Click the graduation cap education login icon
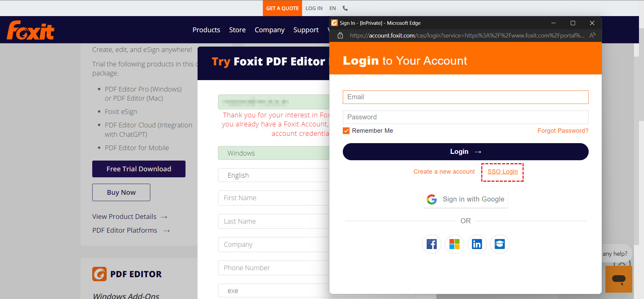Image resolution: width=644 pixels, height=299 pixels. pyautogui.click(x=500, y=244)
